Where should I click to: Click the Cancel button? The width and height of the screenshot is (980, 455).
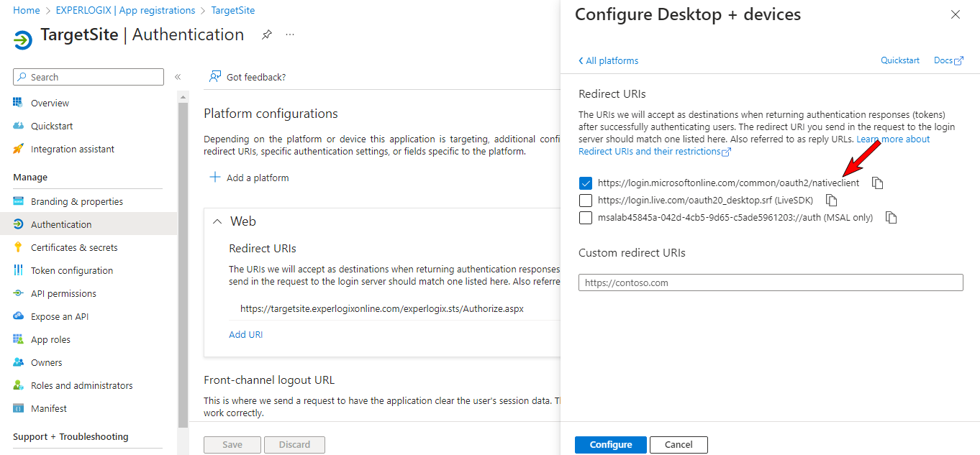coord(679,445)
